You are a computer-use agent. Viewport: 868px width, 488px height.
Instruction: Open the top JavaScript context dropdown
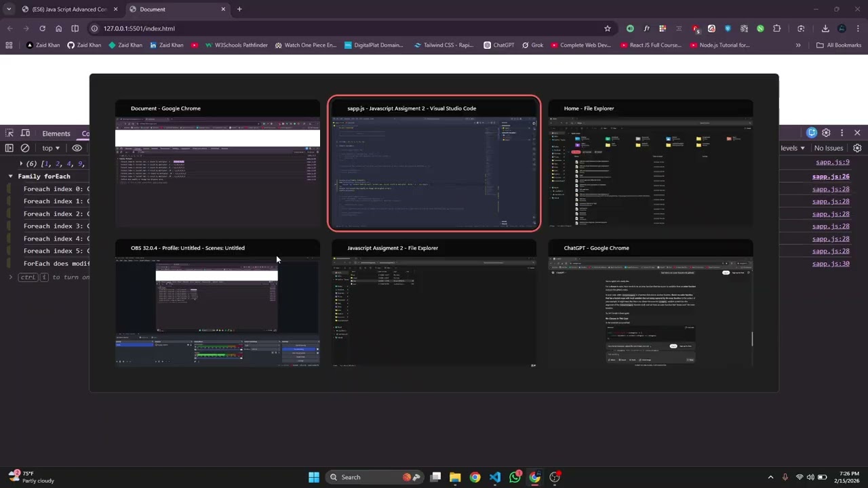tap(51, 148)
